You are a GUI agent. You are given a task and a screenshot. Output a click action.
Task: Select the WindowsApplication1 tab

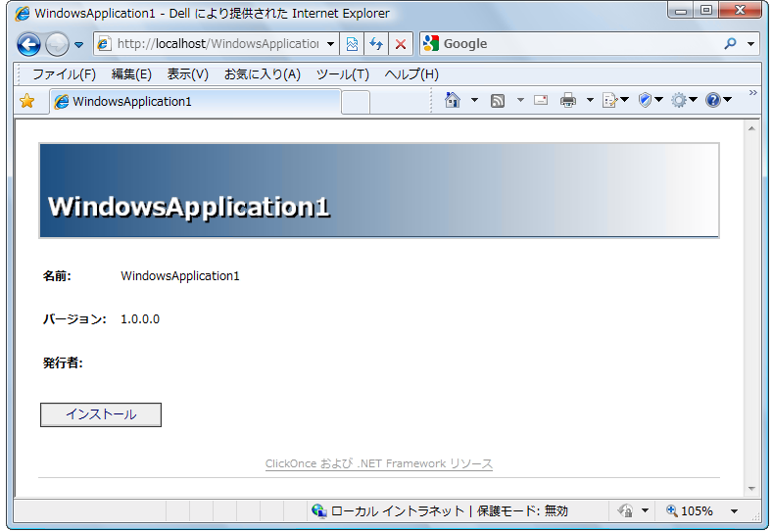[195, 102]
